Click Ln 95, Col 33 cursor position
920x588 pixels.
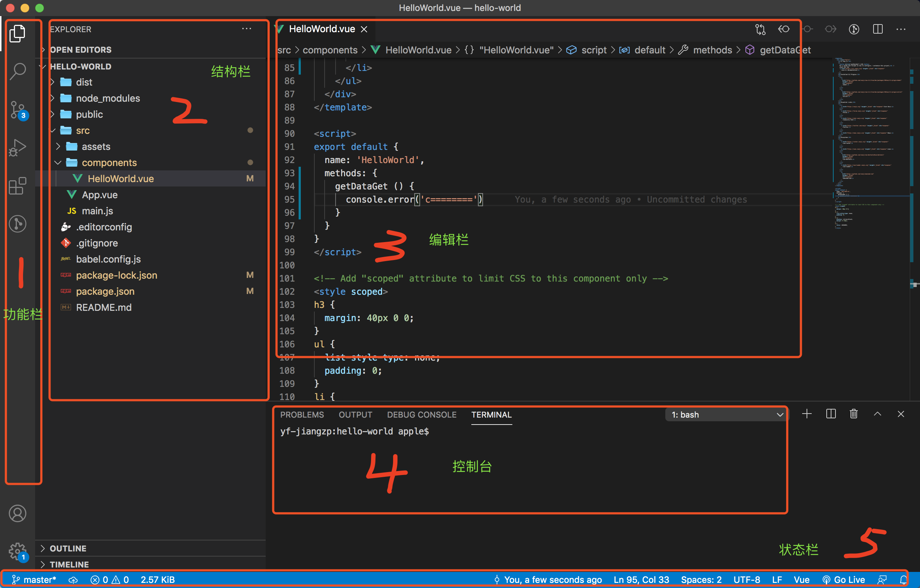(641, 580)
